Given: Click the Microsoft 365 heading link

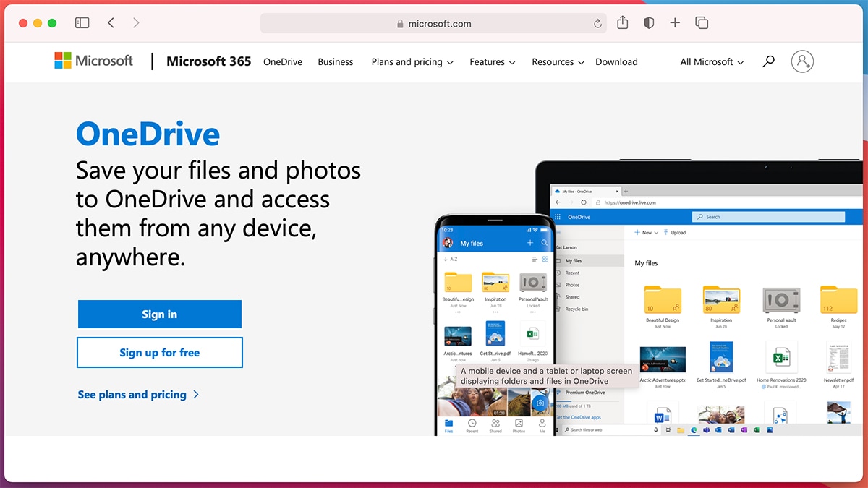Looking at the screenshot, I should click(208, 61).
